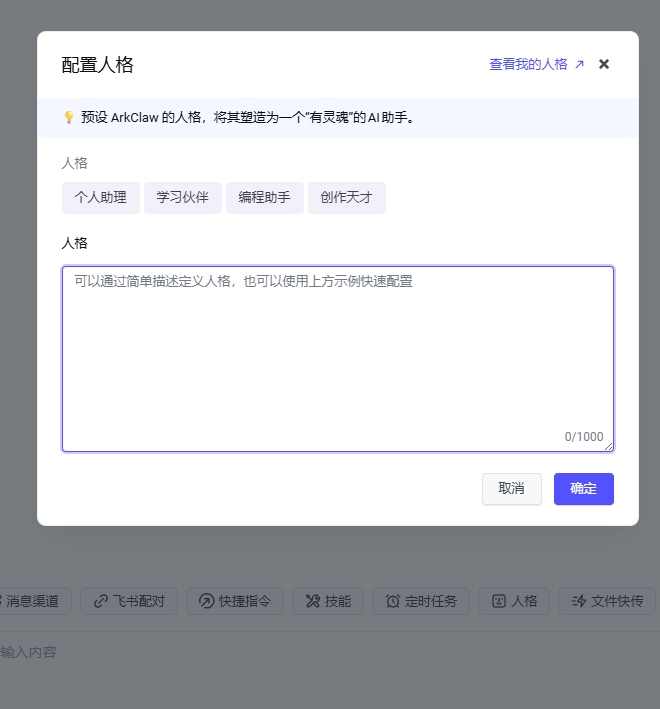The width and height of the screenshot is (660, 709).
Task: Focus the 人格 description text area
Action: pyautogui.click(x=338, y=359)
